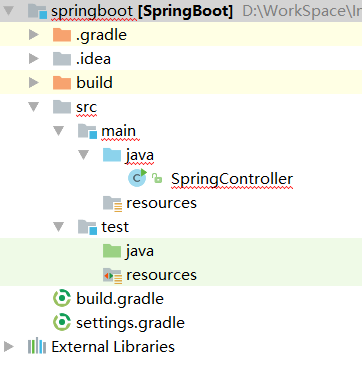Image resolution: width=362 pixels, height=384 pixels.
Task: Select resources label under main
Action: (x=161, y=203)
